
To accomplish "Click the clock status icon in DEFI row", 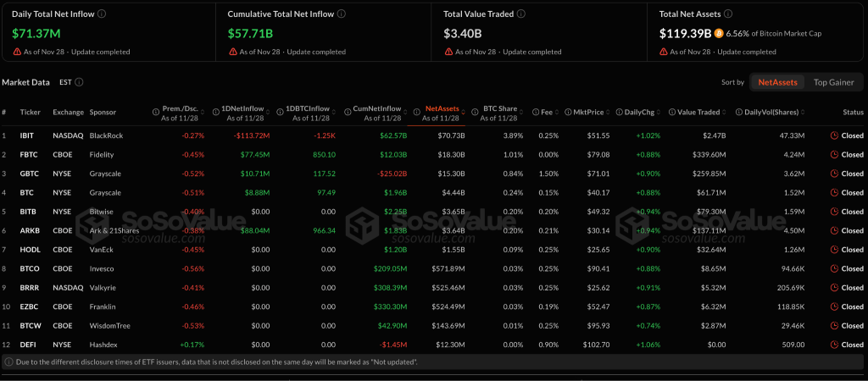I will coord(834,345).
